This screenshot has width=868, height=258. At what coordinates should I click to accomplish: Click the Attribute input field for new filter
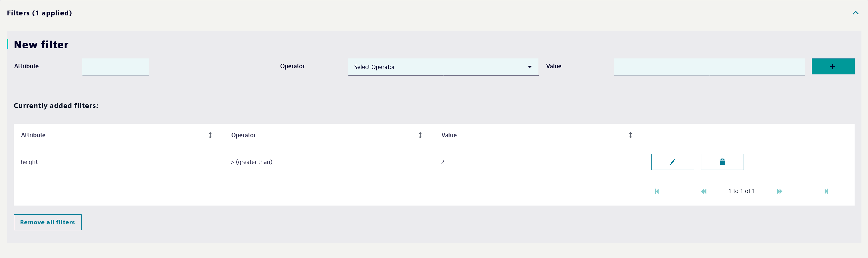pos(115,67)
